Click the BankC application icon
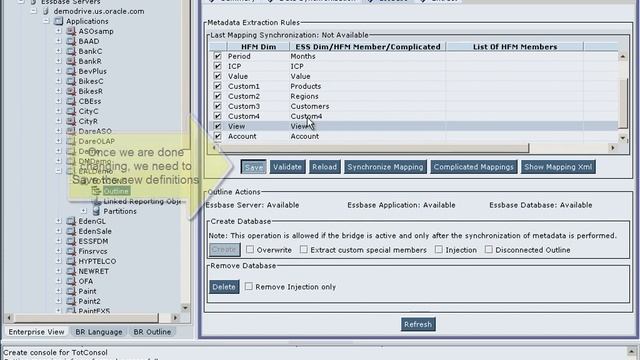This screenshot has width=640, height=360. (71, 51)
